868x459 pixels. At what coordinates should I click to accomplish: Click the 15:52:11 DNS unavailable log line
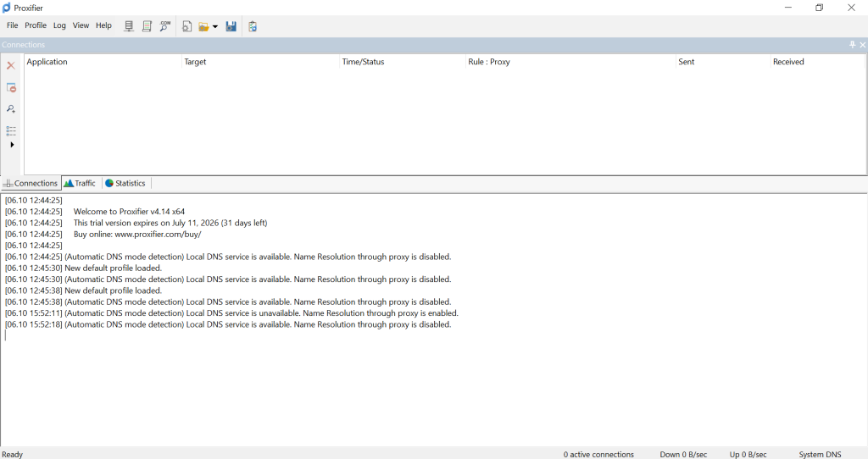tap(232, 313)
